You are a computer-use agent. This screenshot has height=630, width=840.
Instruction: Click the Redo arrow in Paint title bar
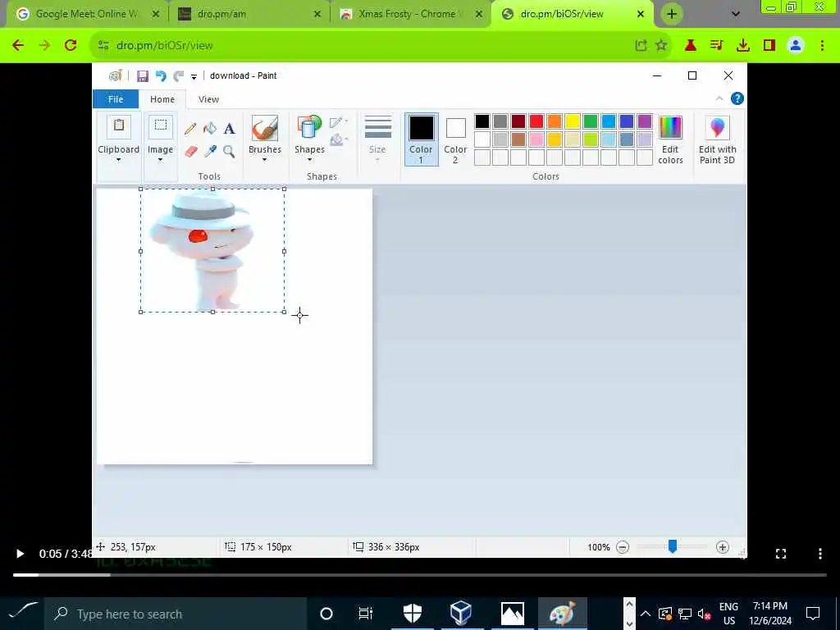(178, 76)
